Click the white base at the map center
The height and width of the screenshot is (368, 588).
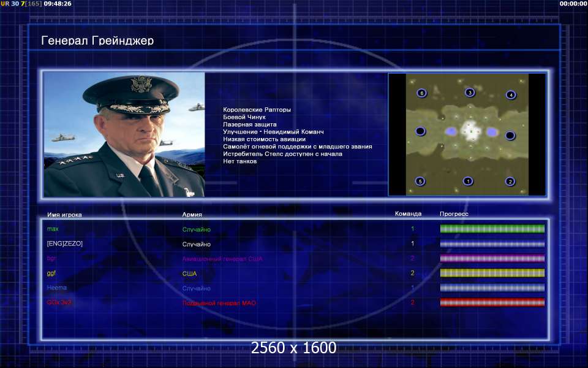(x=470, y=131)
